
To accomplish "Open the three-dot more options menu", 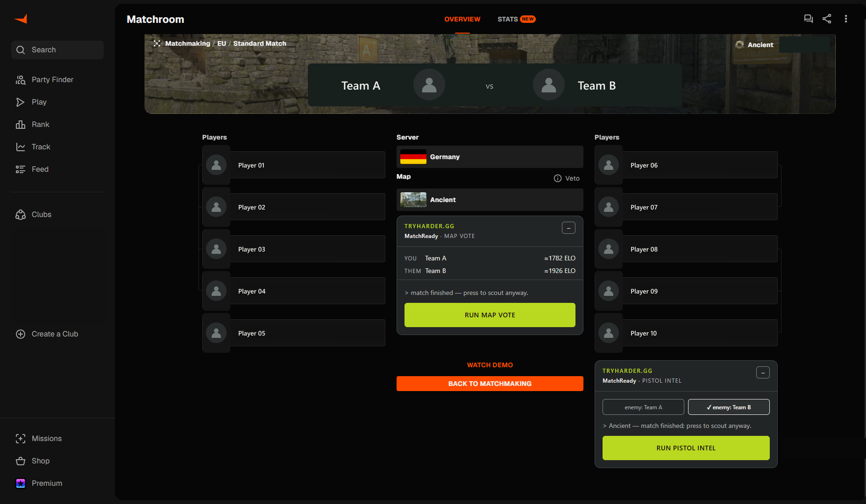I will click(x=846, y=19).
